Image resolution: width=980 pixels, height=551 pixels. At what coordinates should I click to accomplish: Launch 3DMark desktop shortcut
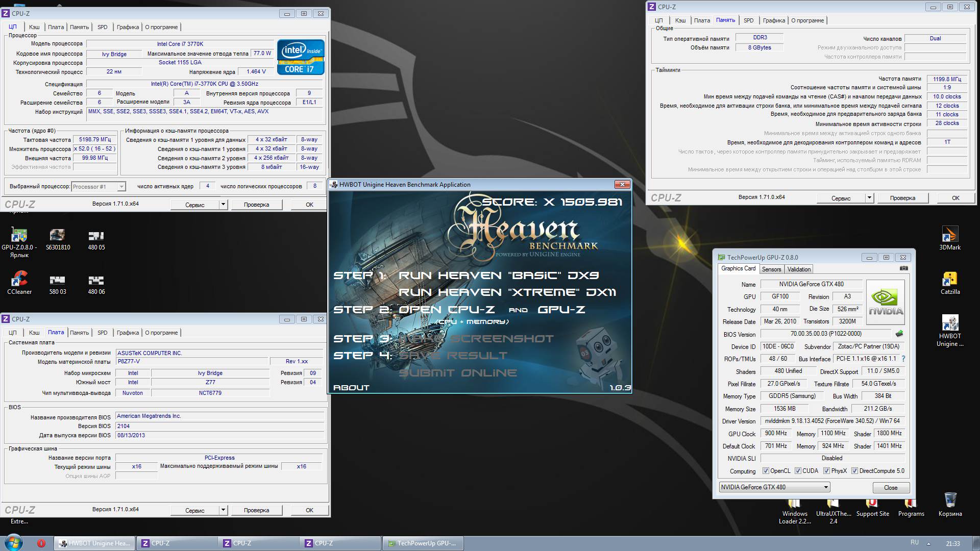(950, 239)
